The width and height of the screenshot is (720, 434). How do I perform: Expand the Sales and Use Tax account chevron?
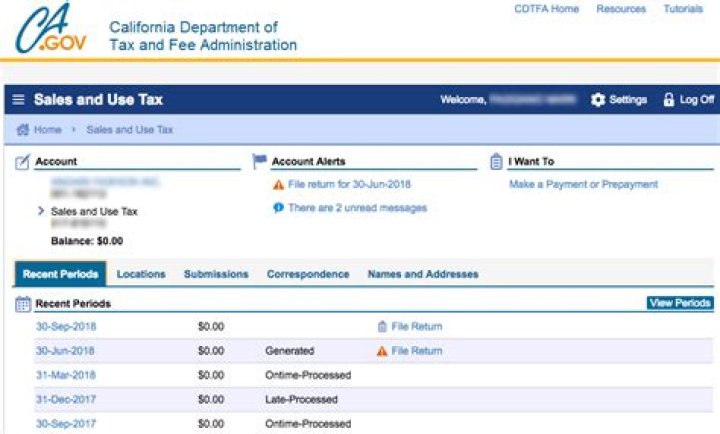click(41, 211)
